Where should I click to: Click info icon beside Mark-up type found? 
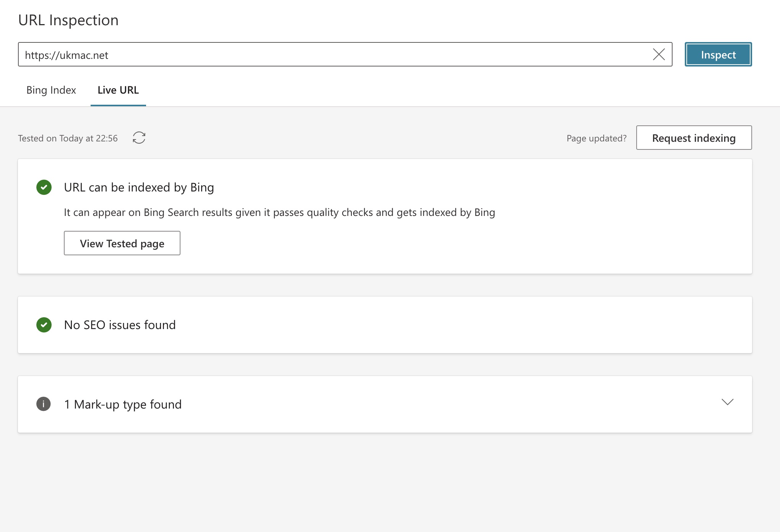point(44,404)
